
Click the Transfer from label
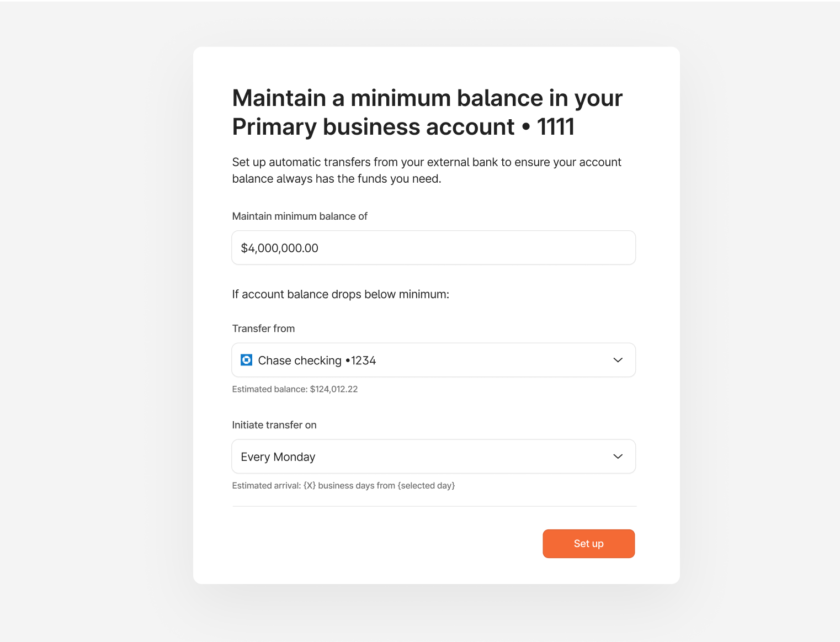263,328
